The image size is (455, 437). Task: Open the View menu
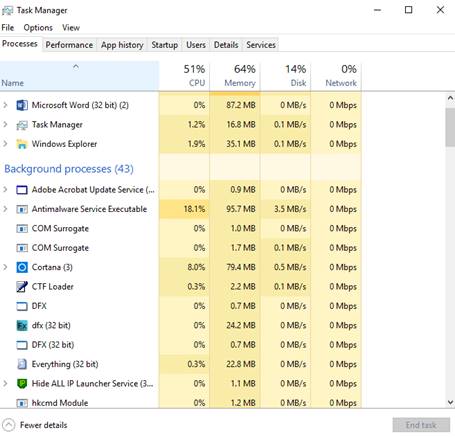click(x=71, y=28)
